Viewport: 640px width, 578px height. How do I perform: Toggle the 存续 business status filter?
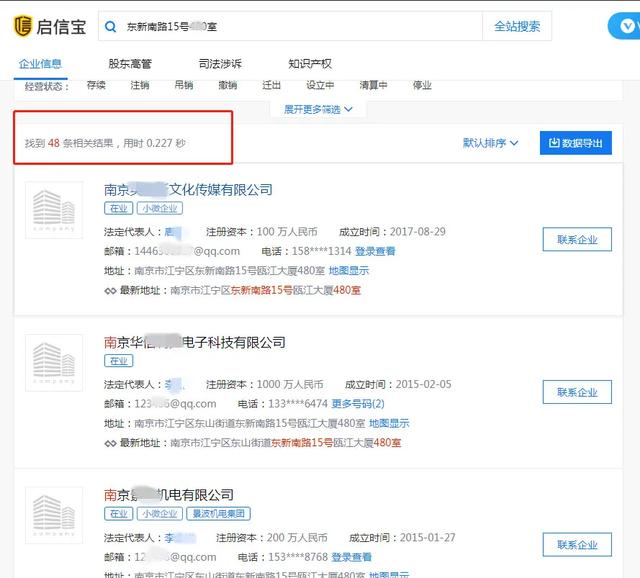tap(96, 86)
